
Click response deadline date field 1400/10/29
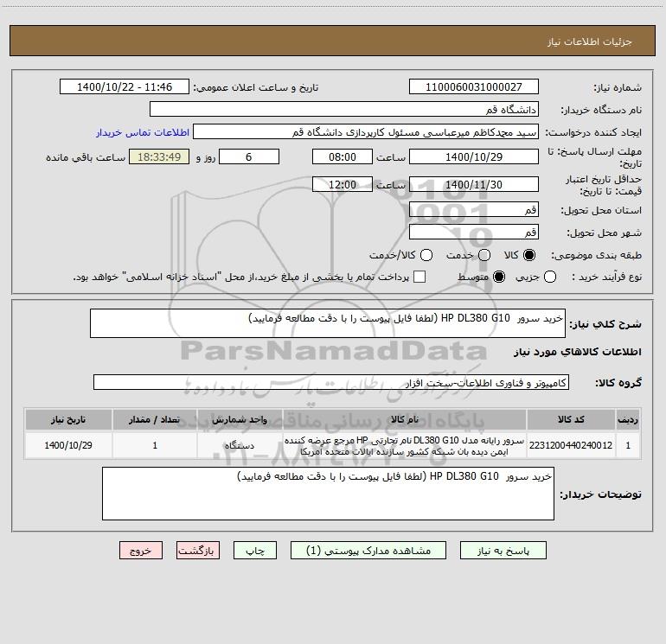[474, 156]
